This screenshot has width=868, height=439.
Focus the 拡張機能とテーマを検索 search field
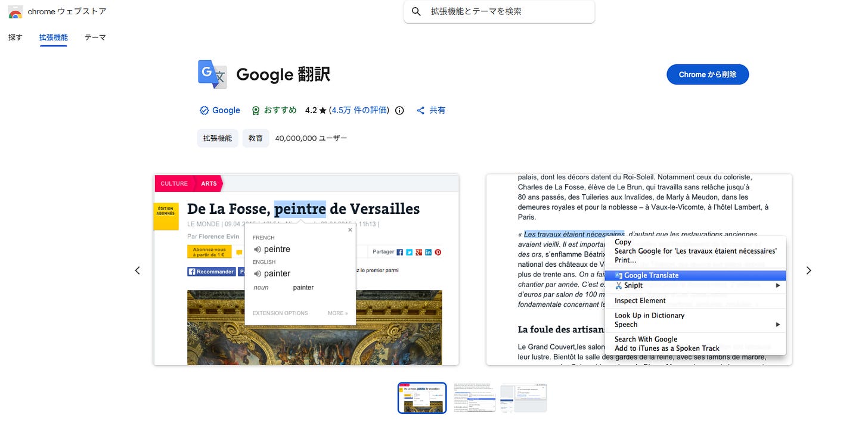(x=499, y=11)
